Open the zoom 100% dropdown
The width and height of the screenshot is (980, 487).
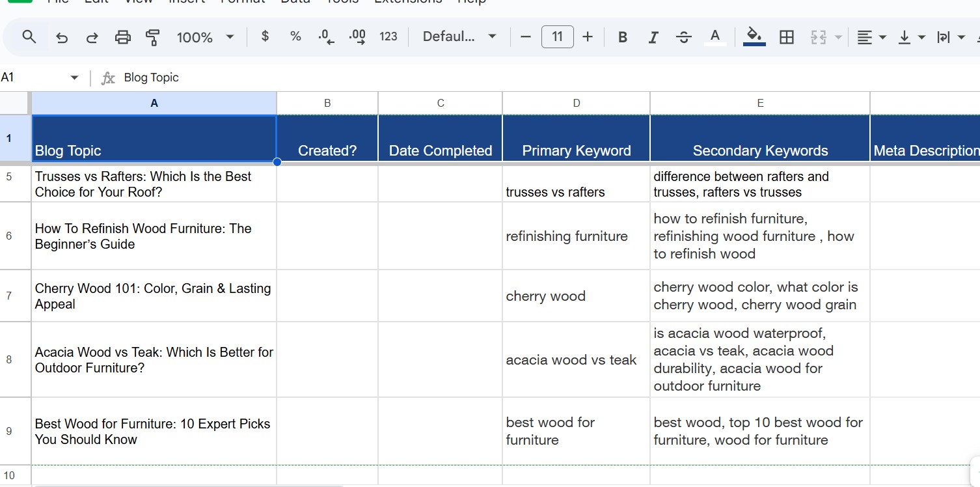coord(205,37)
